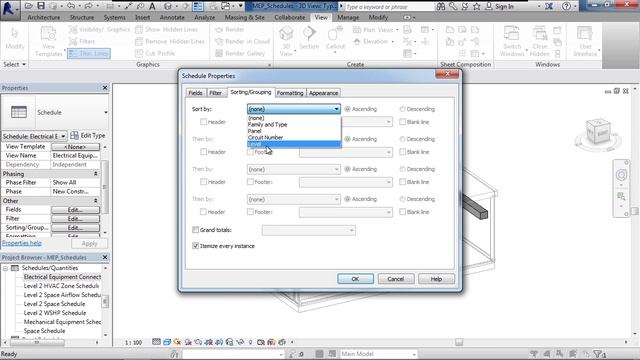Click Edit Type button
640x360 pixels.
click(x=88, y=136)
